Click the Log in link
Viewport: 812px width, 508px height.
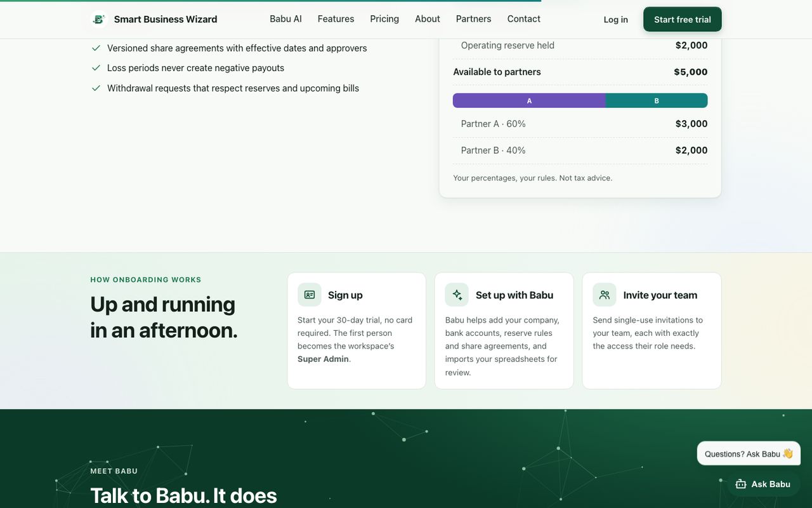coord(616,20)
